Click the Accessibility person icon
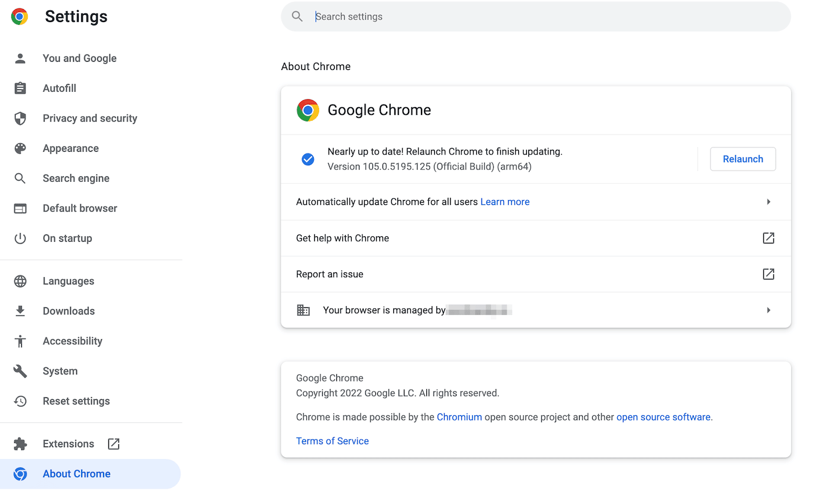Screen dimensions: 829x504 (21, 341)
